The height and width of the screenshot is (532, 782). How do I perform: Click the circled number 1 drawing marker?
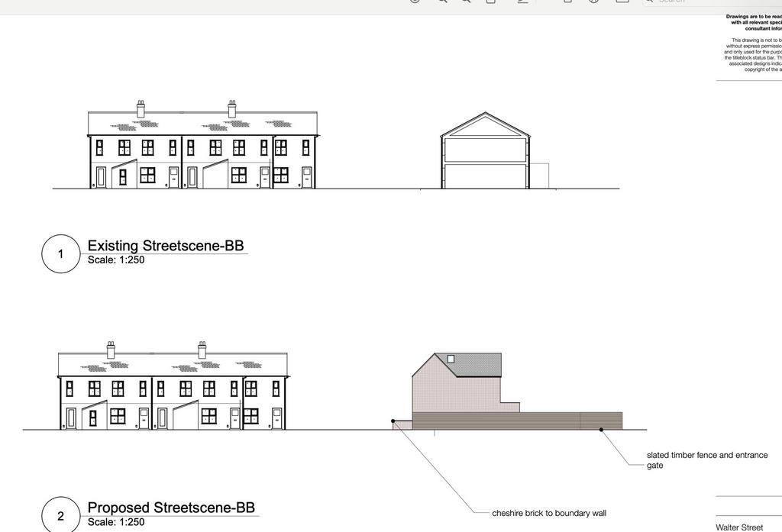(x=61, y=253)
